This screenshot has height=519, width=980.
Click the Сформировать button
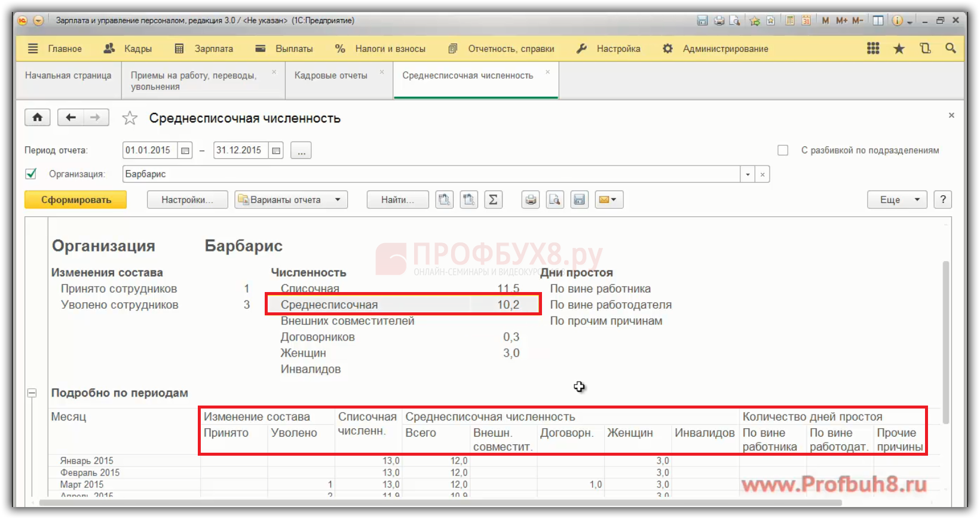tap(76, 199)
